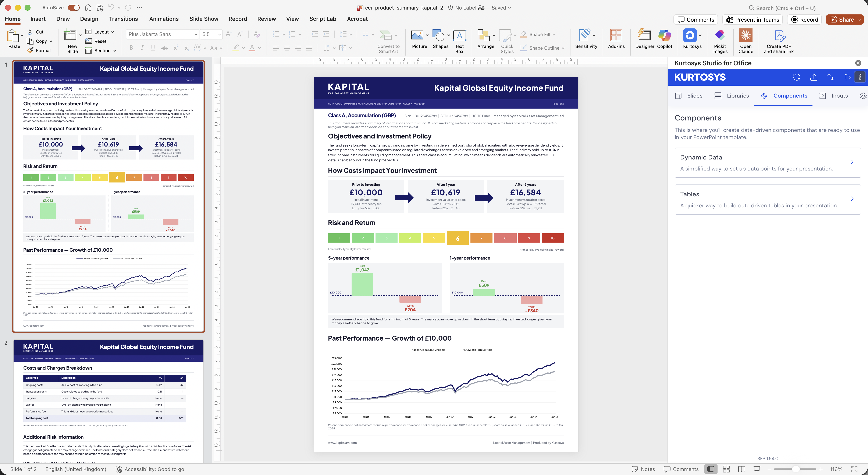Screen dimensions: 868x475
Task: Click Accessibility: Good to go status
Action: (x=150, y=469)
